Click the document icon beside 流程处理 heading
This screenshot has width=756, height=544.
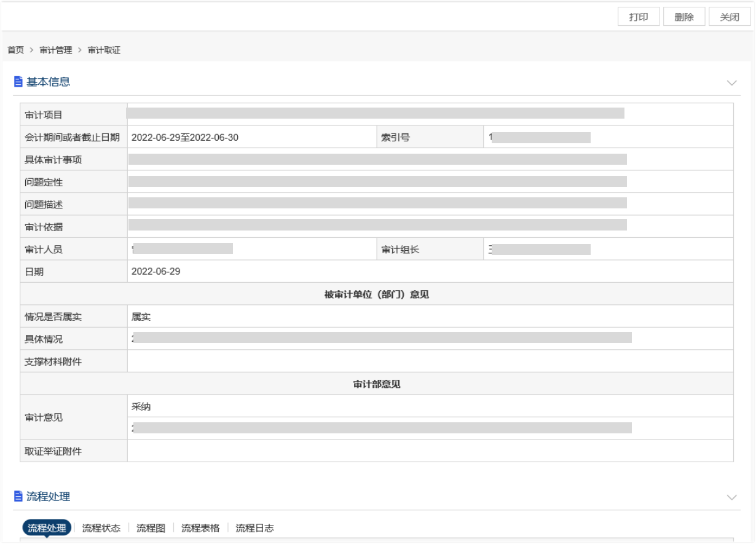[18, 497]
